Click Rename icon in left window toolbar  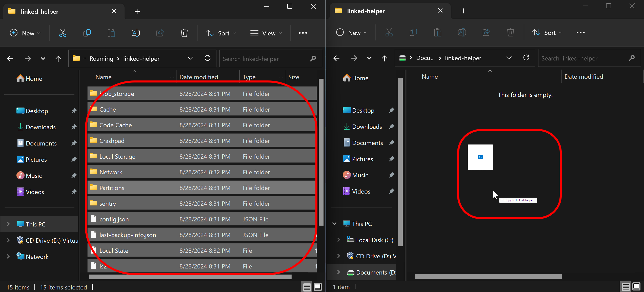coord(135,33)
